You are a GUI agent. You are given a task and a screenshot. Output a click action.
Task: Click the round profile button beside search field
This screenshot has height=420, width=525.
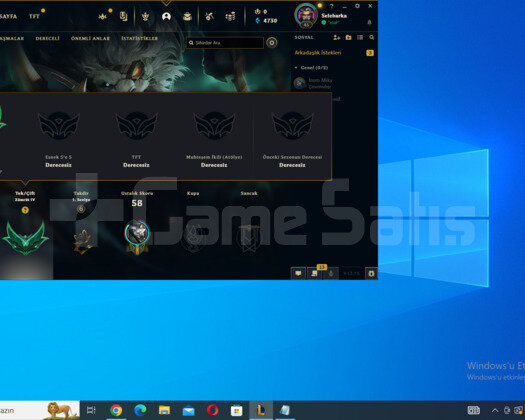[272, 43]
